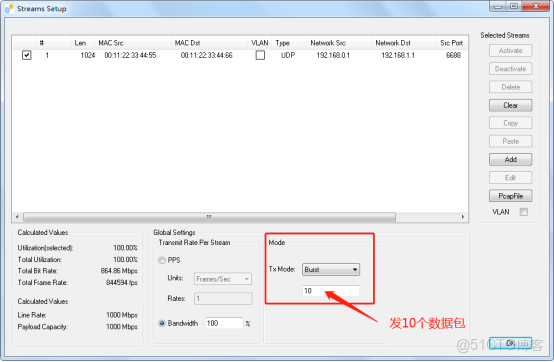Confirm with the OK button
The width and height of the screenshot is (554, 362).
(510, 343)
